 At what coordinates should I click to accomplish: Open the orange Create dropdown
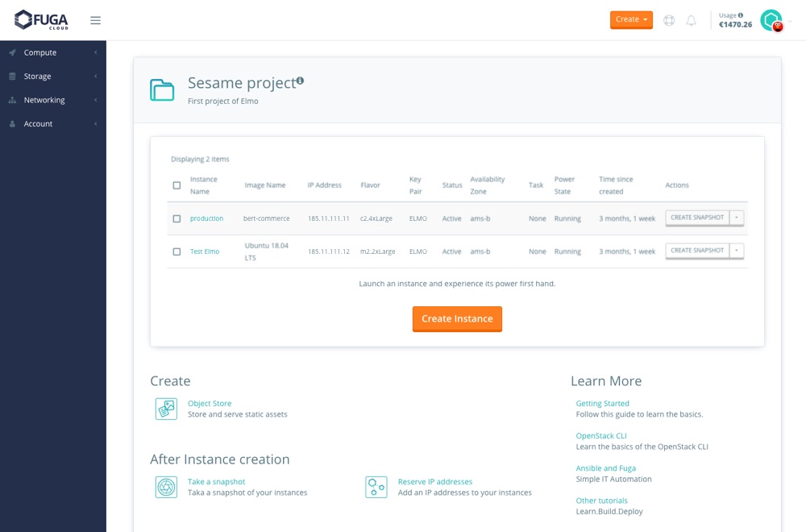click(631, 19)
